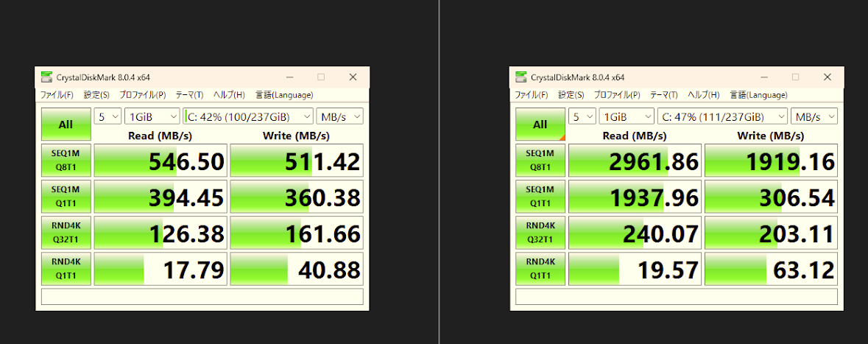This screenshot has width=868, height=344.
Task: Open ファイル(F) menu in left window
Action: (57, 95)
